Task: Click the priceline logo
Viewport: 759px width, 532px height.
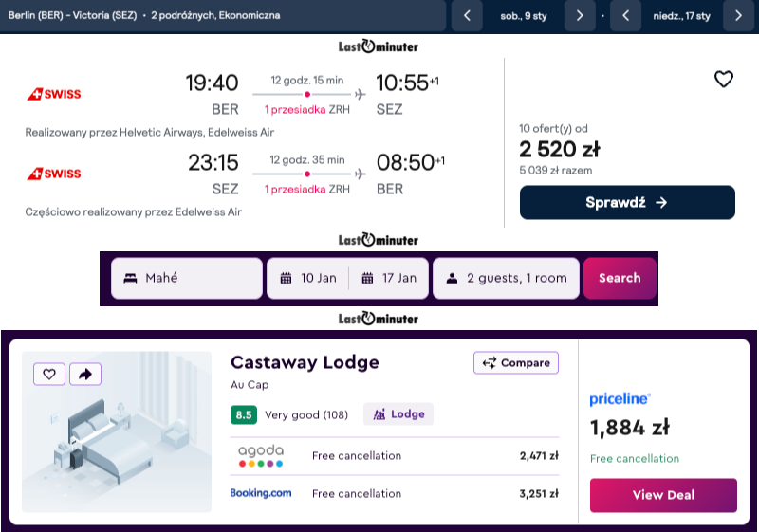Action: click(x=620, y=399)
